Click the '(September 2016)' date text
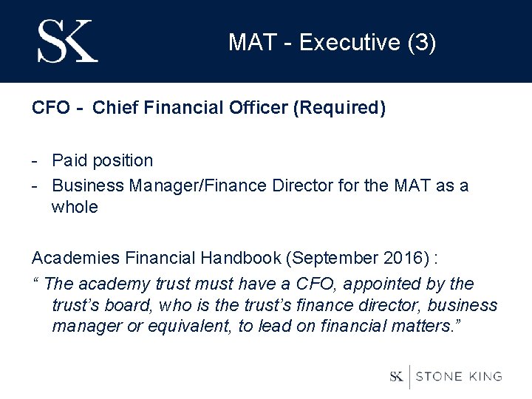 [360, 258]
